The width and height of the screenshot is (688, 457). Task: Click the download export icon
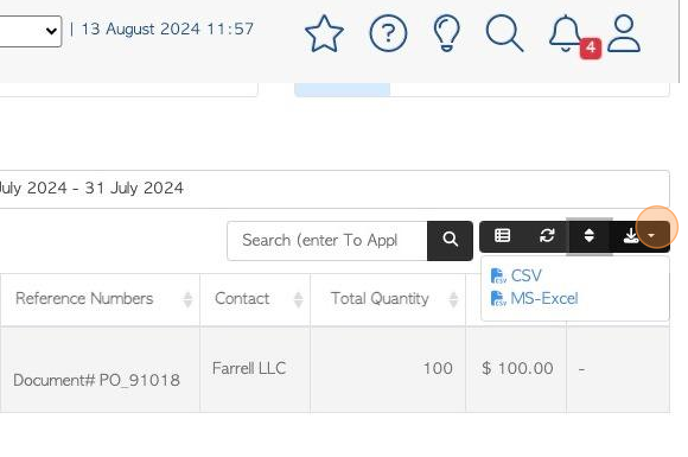pyautogui.click(x=631, y=236)
